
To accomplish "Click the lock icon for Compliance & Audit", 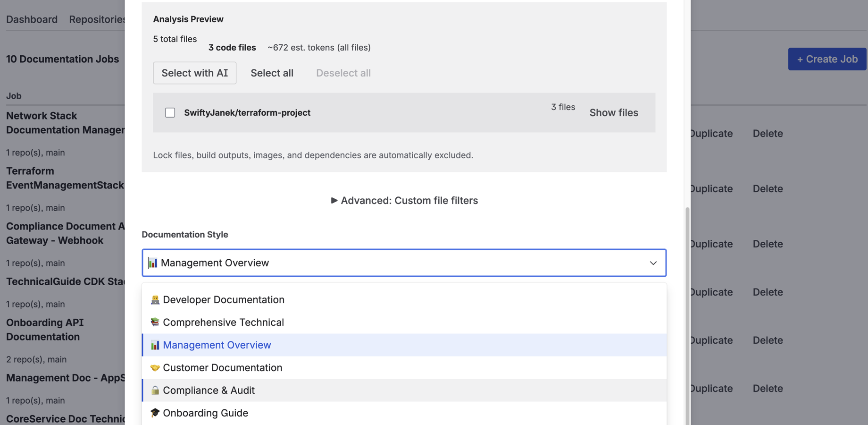I will (155, 390).
